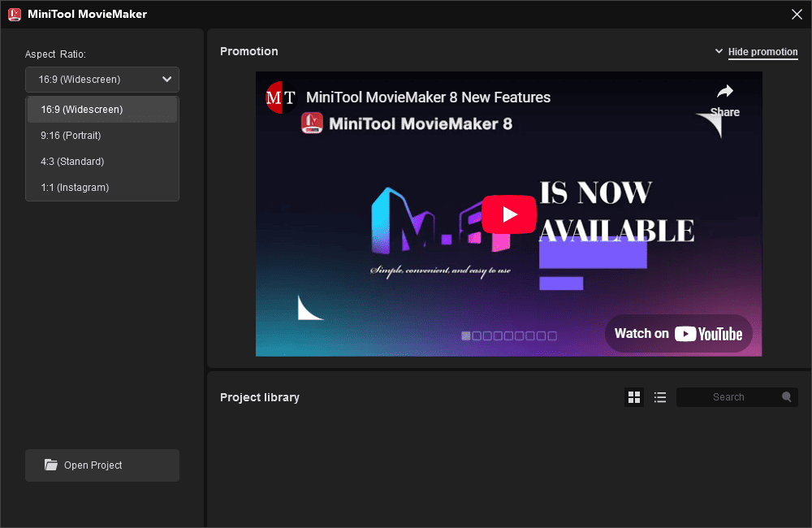Select the 16:9 (Widescreen) list option
Image resolution: width=812 pixels, height=528 pixels.
point(102,110)
